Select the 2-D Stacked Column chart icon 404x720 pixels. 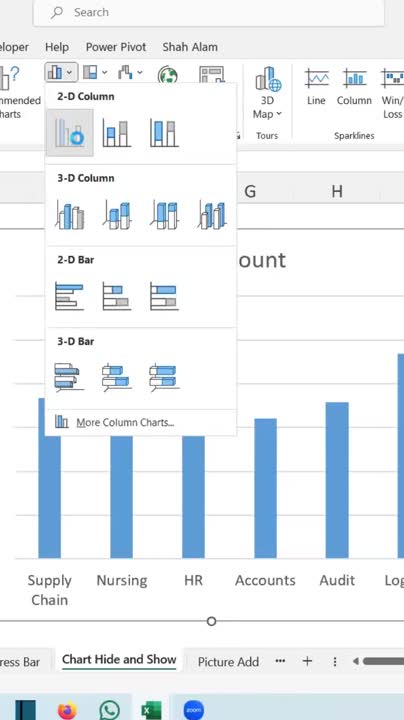pyautogui.click(x=117, y=133)
